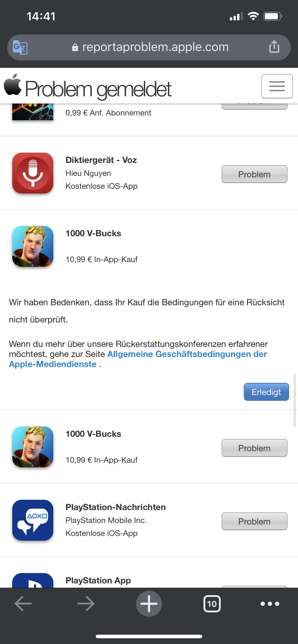Viewport: 298px width, 644px height.
Task: Go forward with the browser forward arrow
Action: (86, 604)
